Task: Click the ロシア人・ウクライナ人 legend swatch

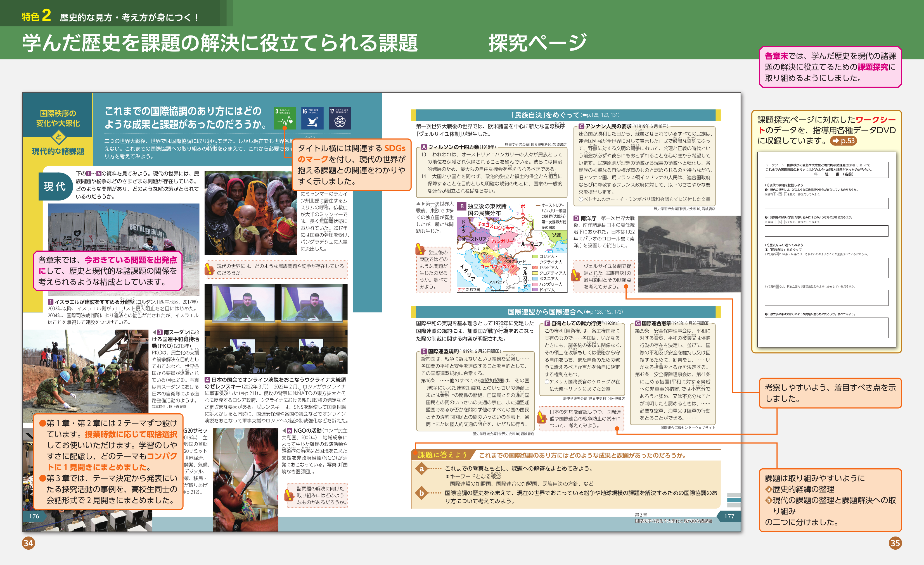Action: 535,257
